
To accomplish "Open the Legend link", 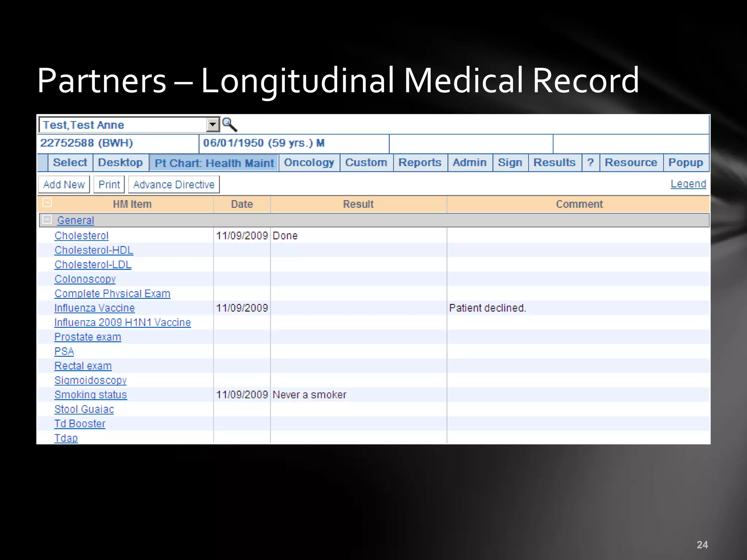I will pyautogui.click(x=688, y=184).
